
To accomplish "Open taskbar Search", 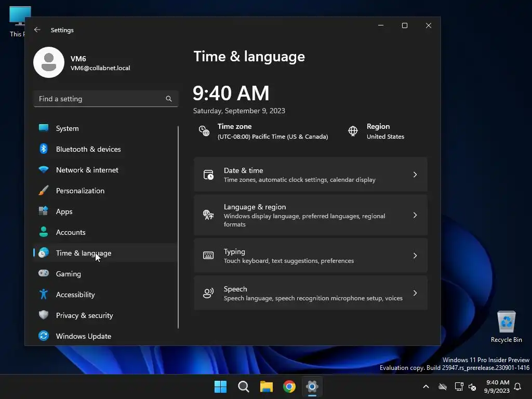I will click(x=244, y=387).
